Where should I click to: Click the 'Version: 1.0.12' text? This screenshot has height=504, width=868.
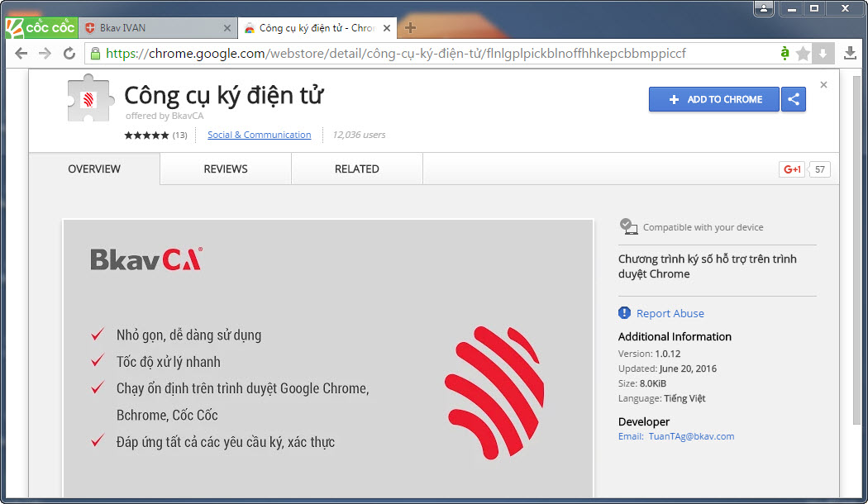click(649, 354)
